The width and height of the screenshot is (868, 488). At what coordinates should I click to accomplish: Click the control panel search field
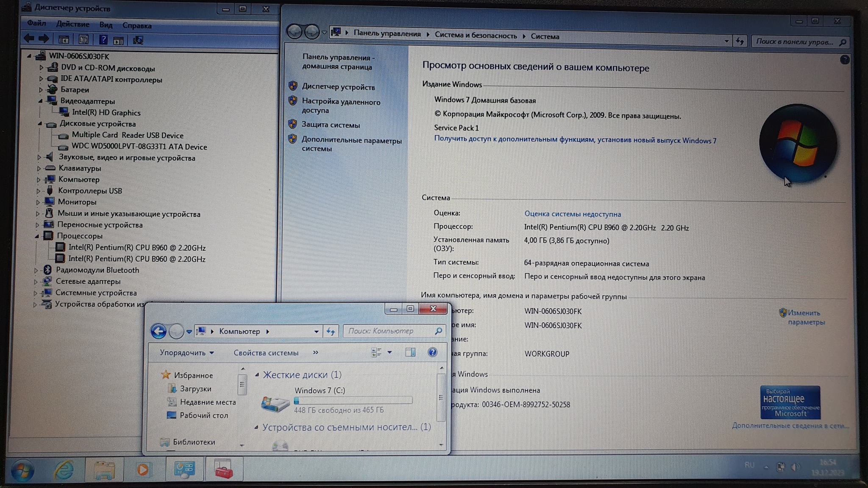pyautogui.click(x=795, y=42)
